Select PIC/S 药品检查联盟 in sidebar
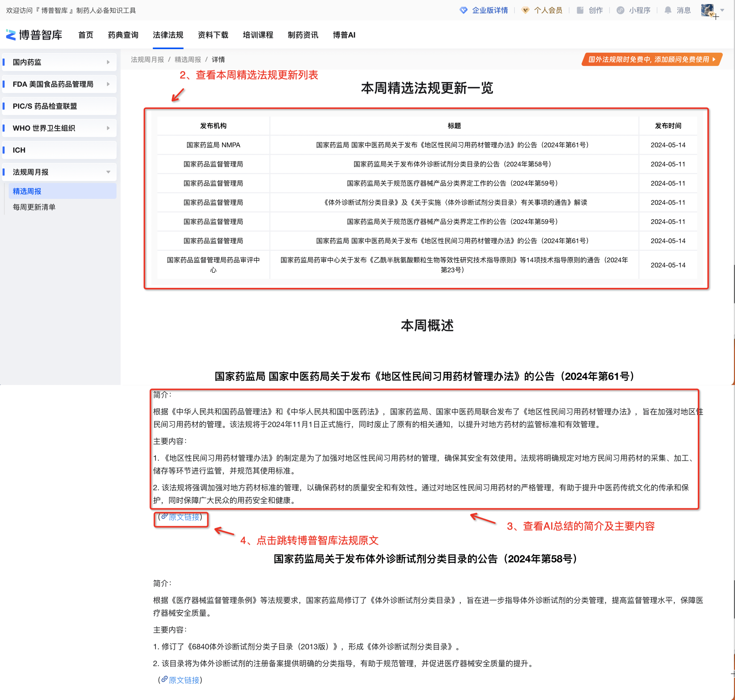This screenshot has height=700, width=735. coord(59,106)
